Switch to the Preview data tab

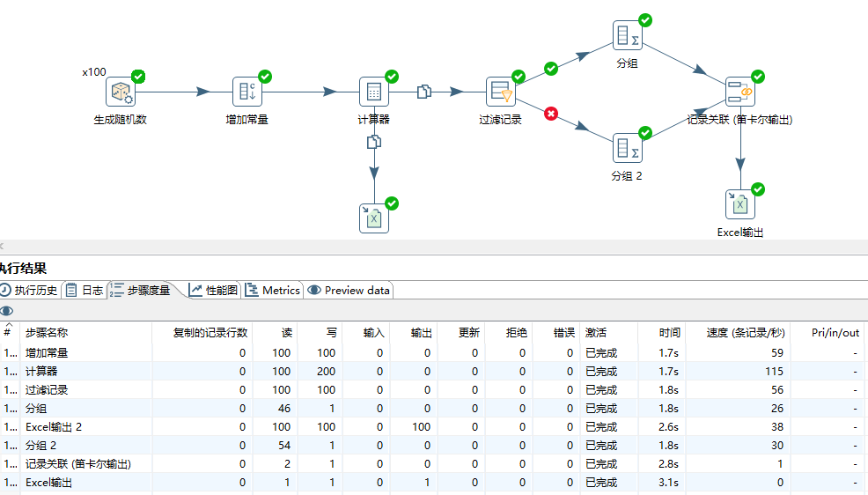[349, 290]
